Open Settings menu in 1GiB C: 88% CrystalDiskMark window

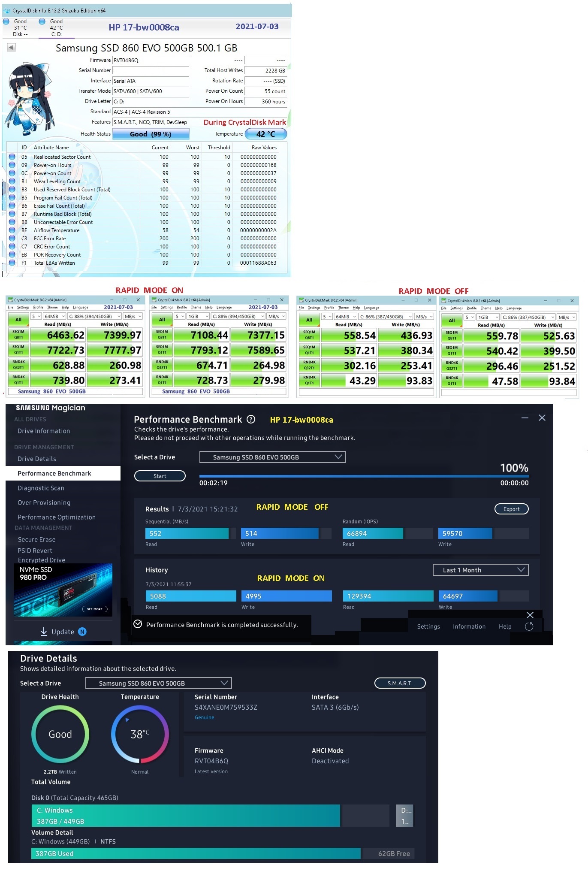coord(167,307)
